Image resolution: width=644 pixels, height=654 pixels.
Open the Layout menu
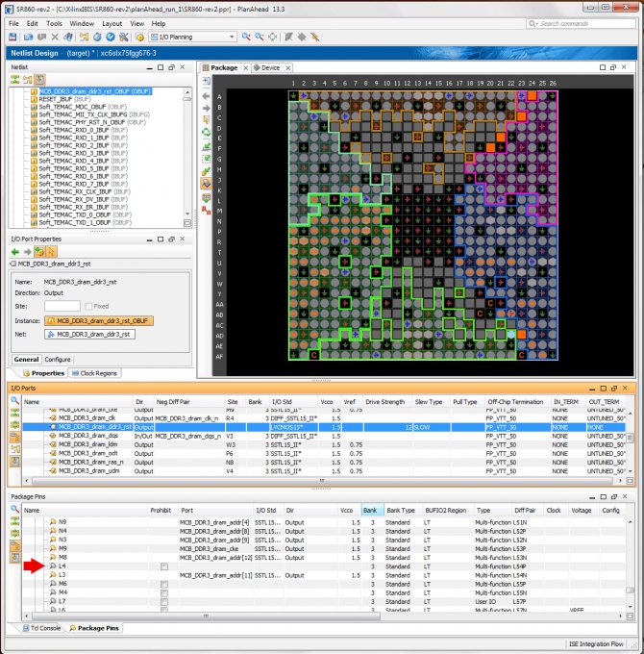tap(111, 24)
